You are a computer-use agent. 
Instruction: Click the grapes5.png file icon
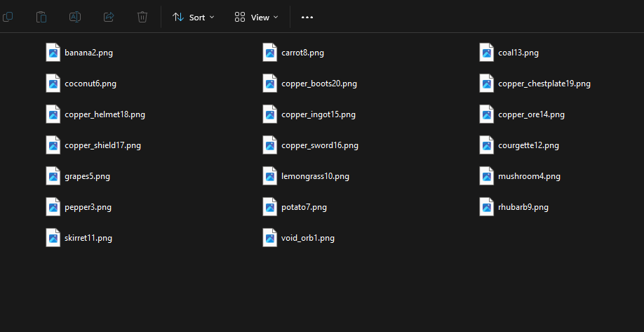point(53,176)
